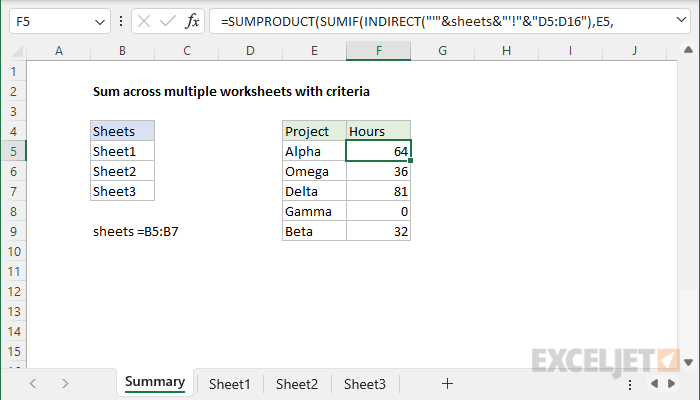Click the 'Beta' project cell
The height and width of the screenshot is (400, 700).
click(314, 231)
